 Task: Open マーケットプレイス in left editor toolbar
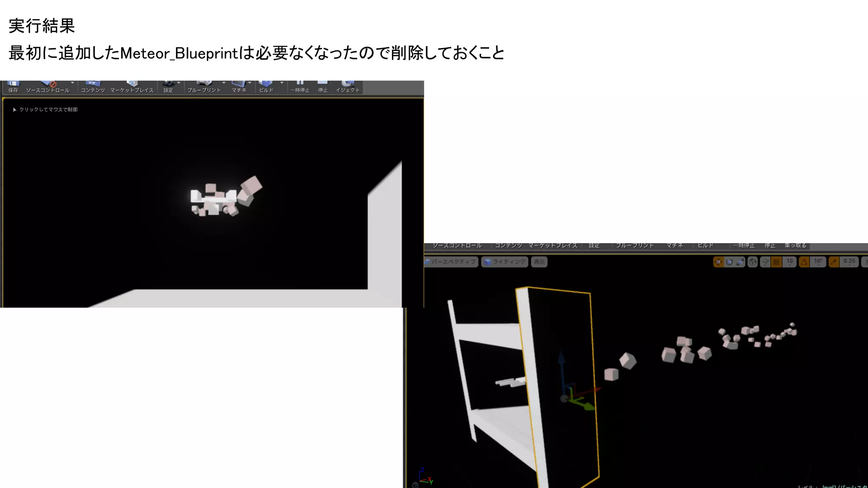click(132, 87)
